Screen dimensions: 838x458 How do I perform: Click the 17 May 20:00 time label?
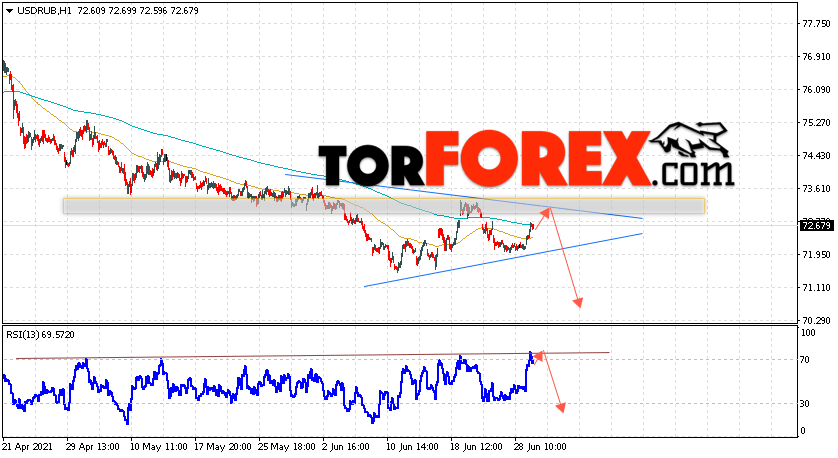[223, 447]
